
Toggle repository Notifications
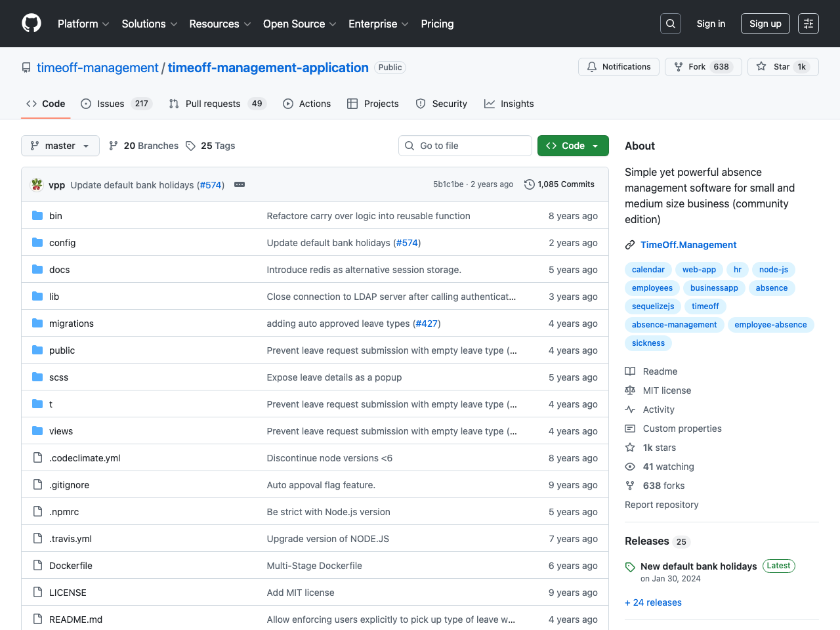point(618,67)
